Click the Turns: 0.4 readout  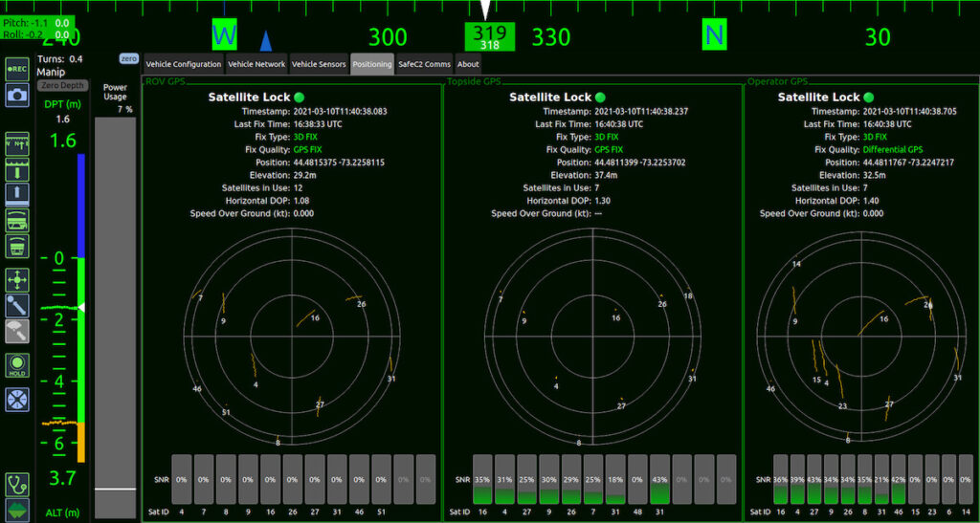click(60, 59)
